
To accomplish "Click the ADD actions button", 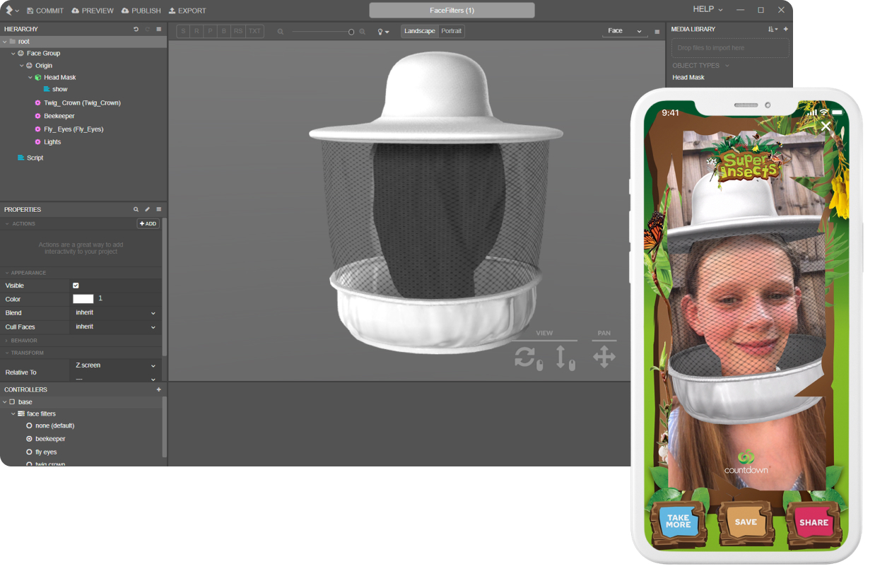I will click(x=148, y=223).
